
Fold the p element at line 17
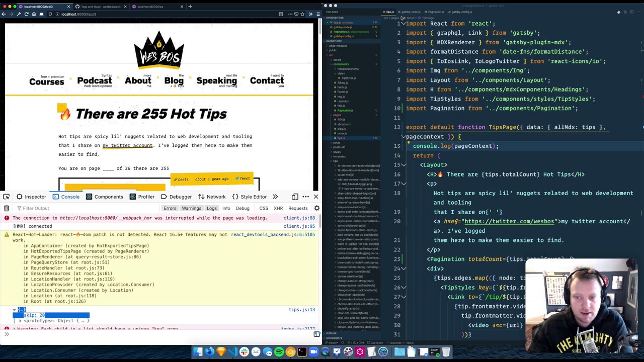(x=404, y=184)
